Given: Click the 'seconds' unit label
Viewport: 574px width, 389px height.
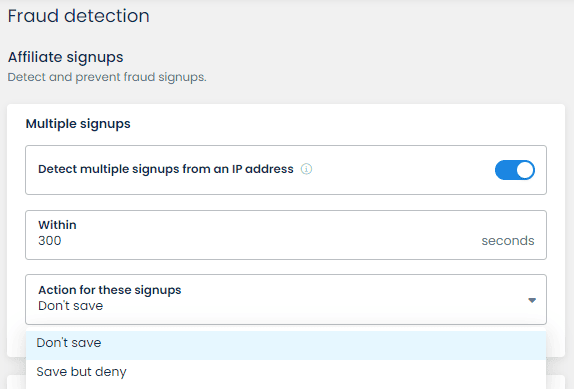Looking at the screenshot, I should tap(508, 241).
